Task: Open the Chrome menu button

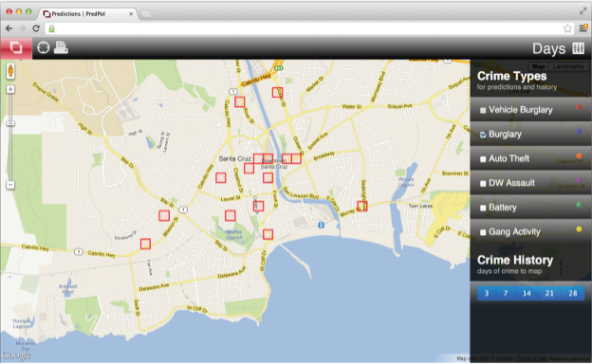Action: [583, 28]
